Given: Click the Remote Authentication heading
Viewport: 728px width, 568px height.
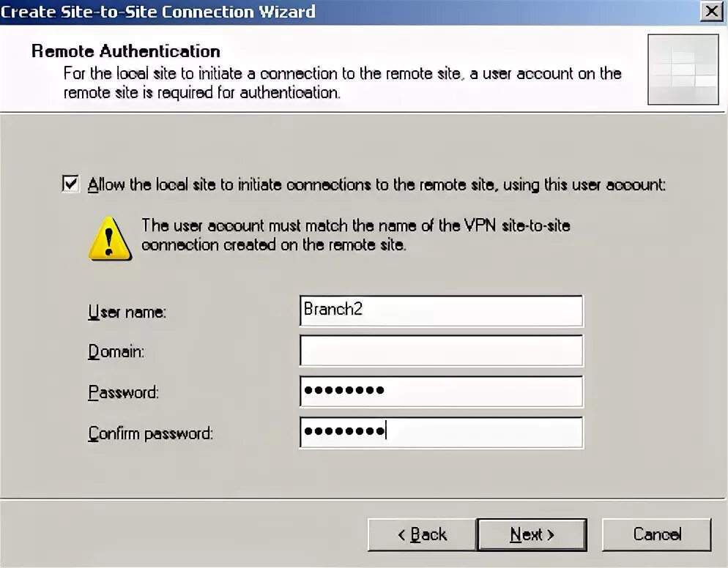Looking at the screenshot, I should pyautogui.click(x=126, y=51).
